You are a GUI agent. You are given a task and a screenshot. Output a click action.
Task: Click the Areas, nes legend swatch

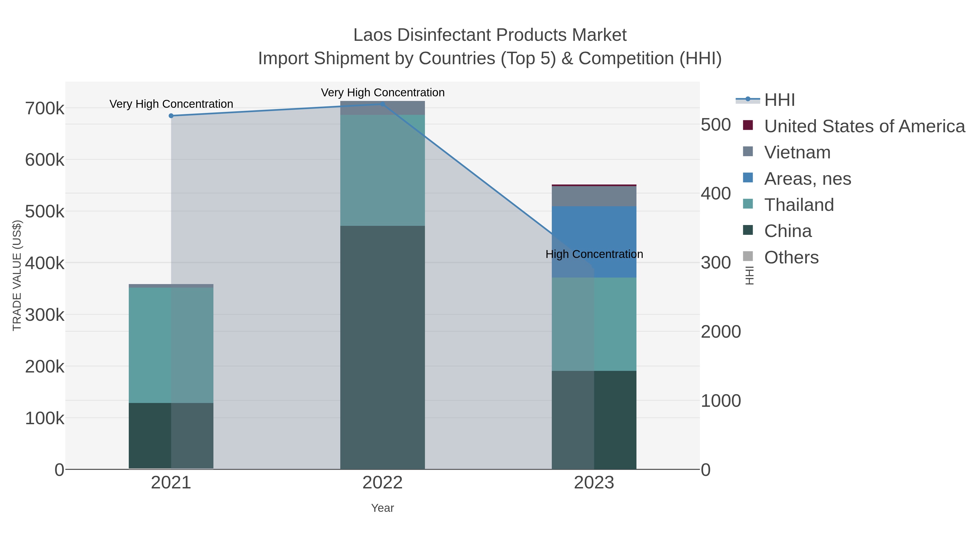pyautogui.click(x=748, y=178)
